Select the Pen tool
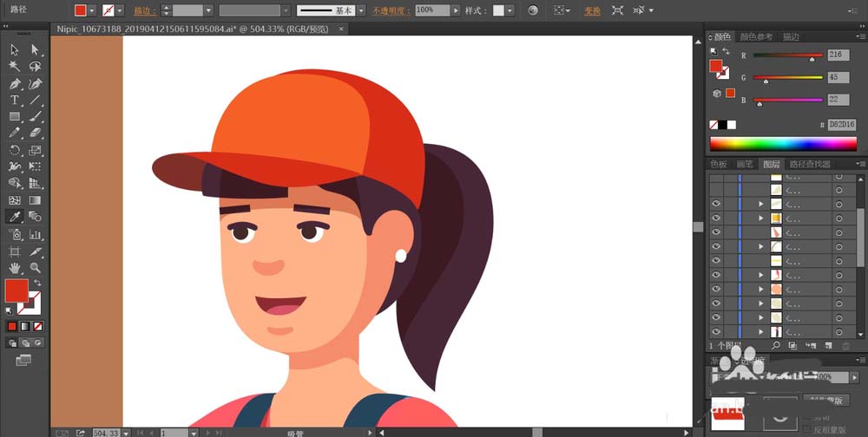The height and width of the screenshot is (437, 868). tap(15, 83)
